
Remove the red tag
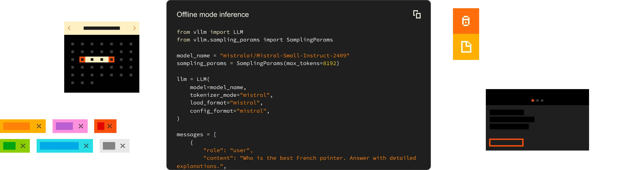110,126
